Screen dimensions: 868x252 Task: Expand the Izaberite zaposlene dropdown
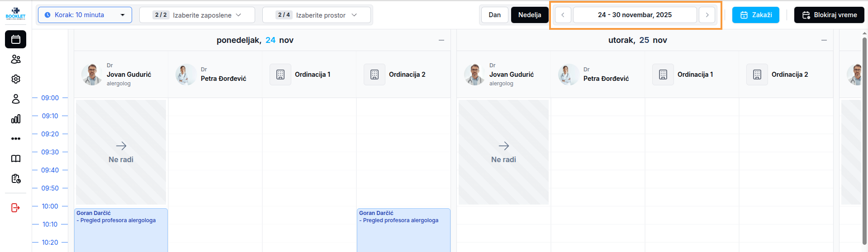click(x=197, y=15)
